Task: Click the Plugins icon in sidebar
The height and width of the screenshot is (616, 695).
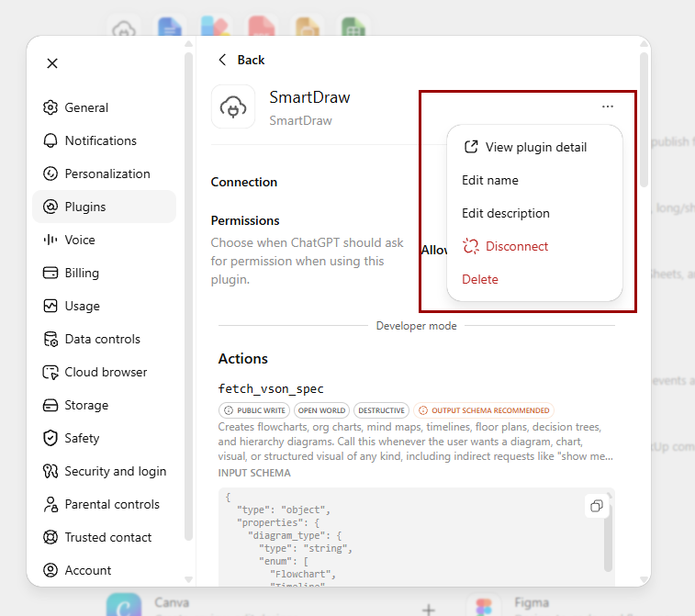Action: (x=50, y=207)
